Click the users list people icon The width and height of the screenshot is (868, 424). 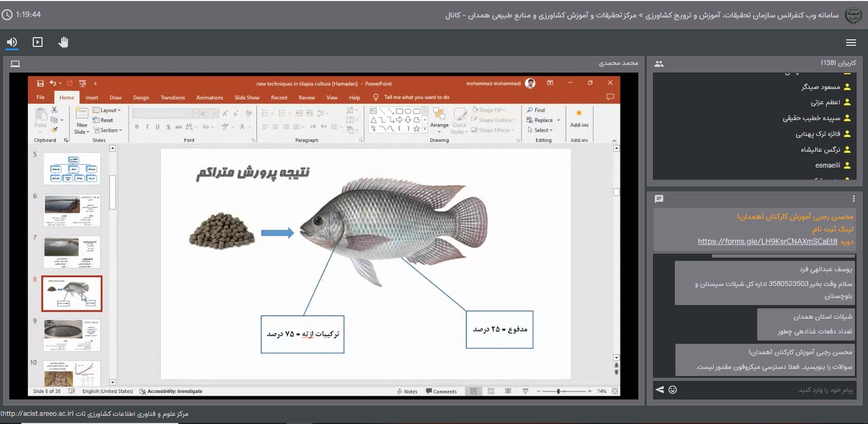tap(659, 64)
